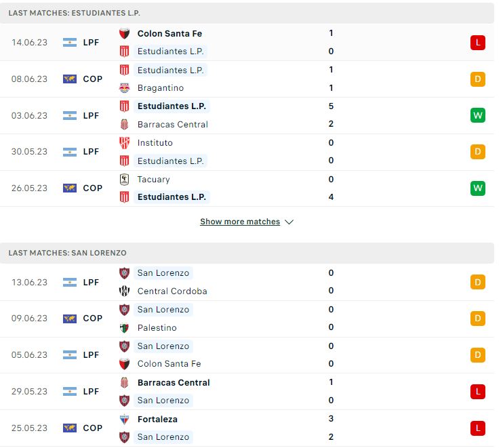Click the Fortaleza club crest

[124, 419]
